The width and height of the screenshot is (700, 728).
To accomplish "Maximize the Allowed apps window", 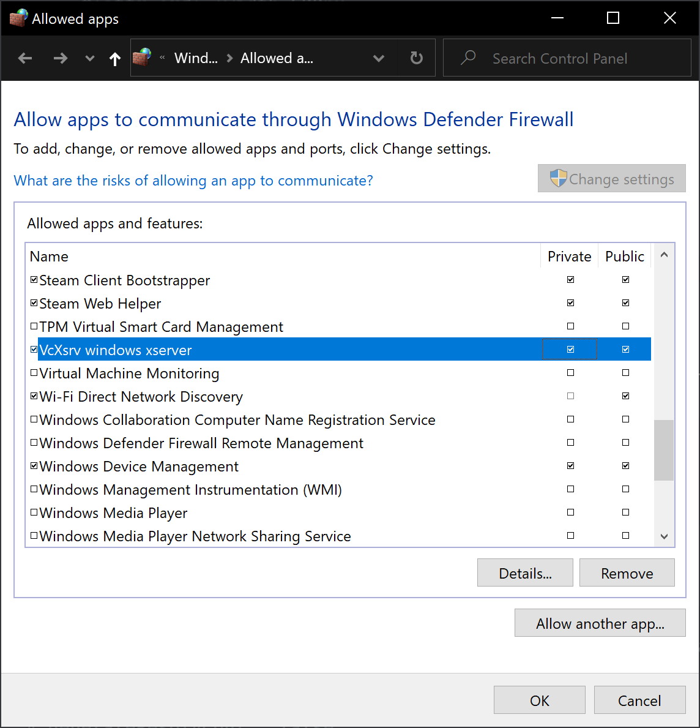I will (612, 18).
